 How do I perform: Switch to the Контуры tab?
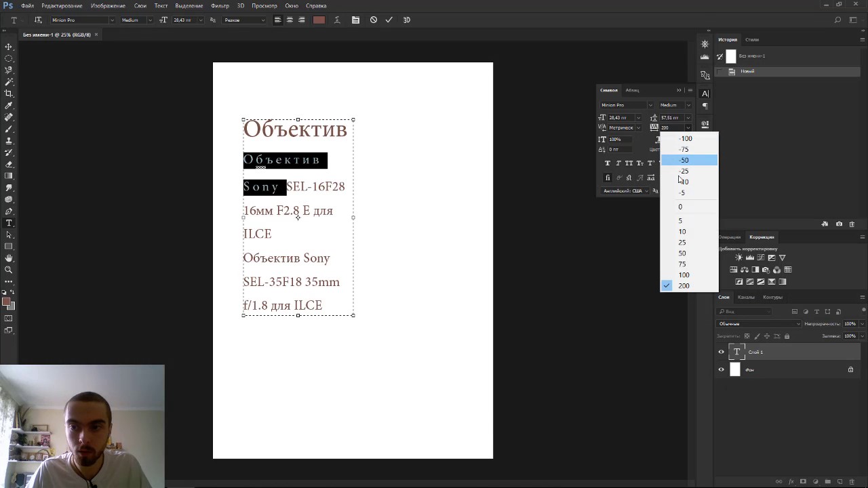click(772, 297)
